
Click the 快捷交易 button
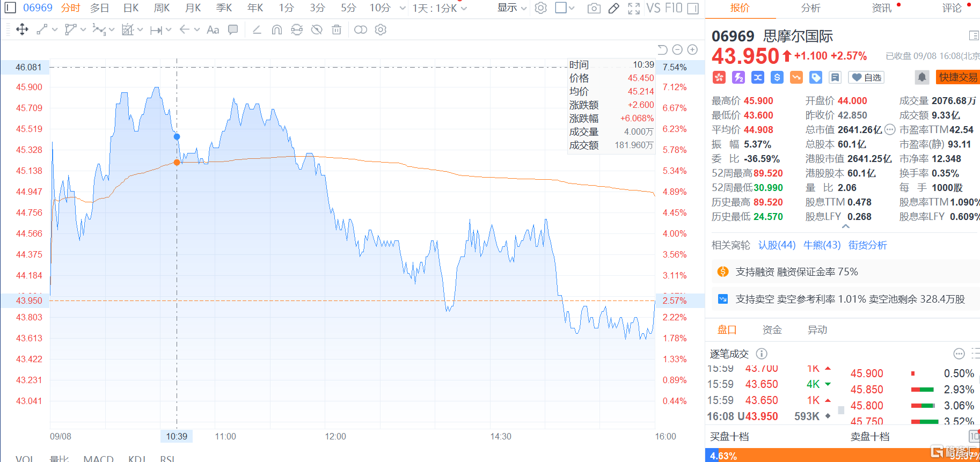958,77
